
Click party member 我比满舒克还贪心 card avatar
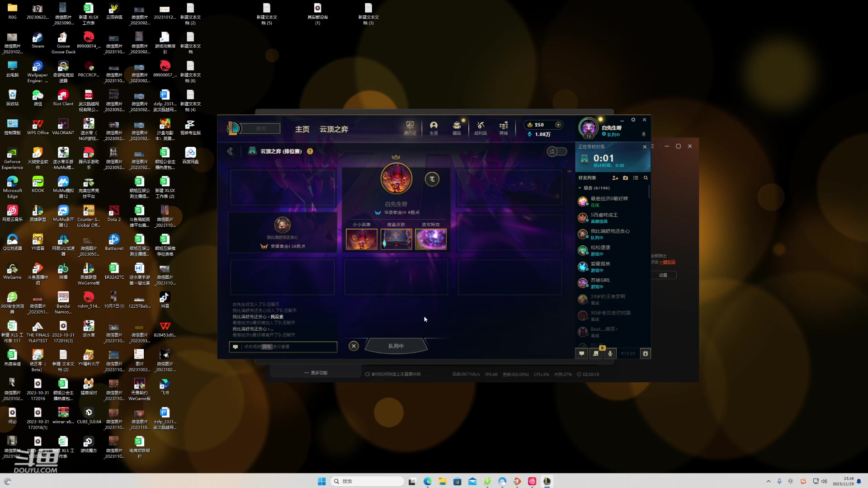[283, 225]
